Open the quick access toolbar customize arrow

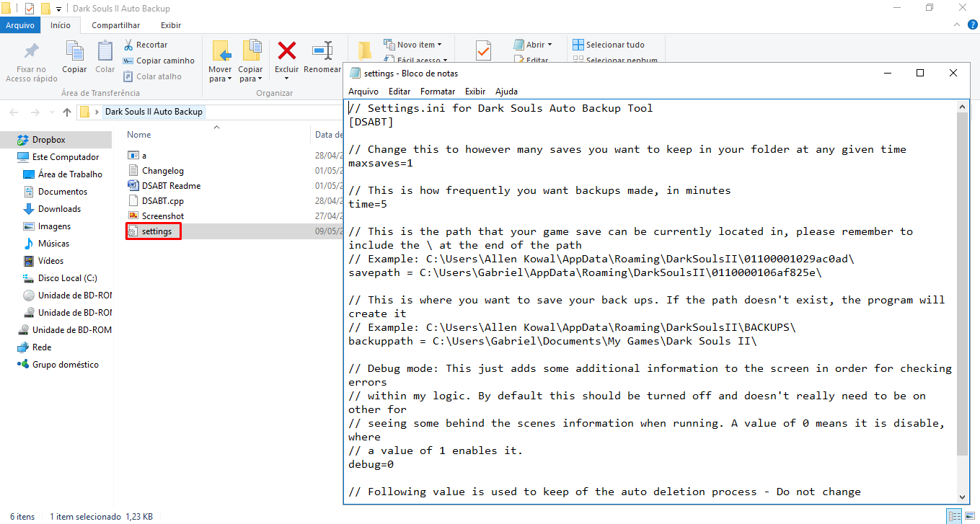(58, 9)
